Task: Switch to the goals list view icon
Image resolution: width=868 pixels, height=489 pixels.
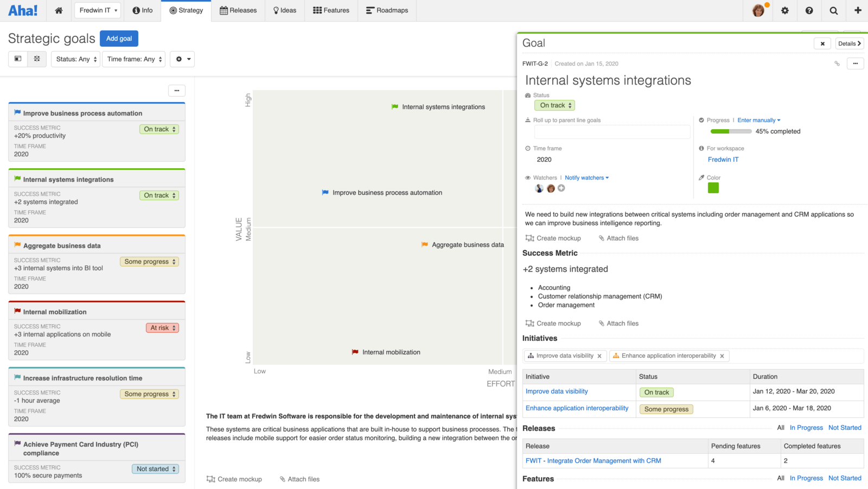Action: pos(18,59)
